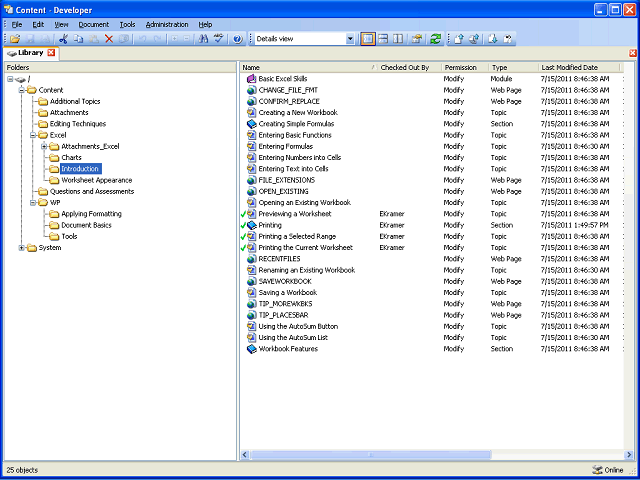Click the 25 objects status bar text
Screen dimensions: 640x480
pos(22,470)
